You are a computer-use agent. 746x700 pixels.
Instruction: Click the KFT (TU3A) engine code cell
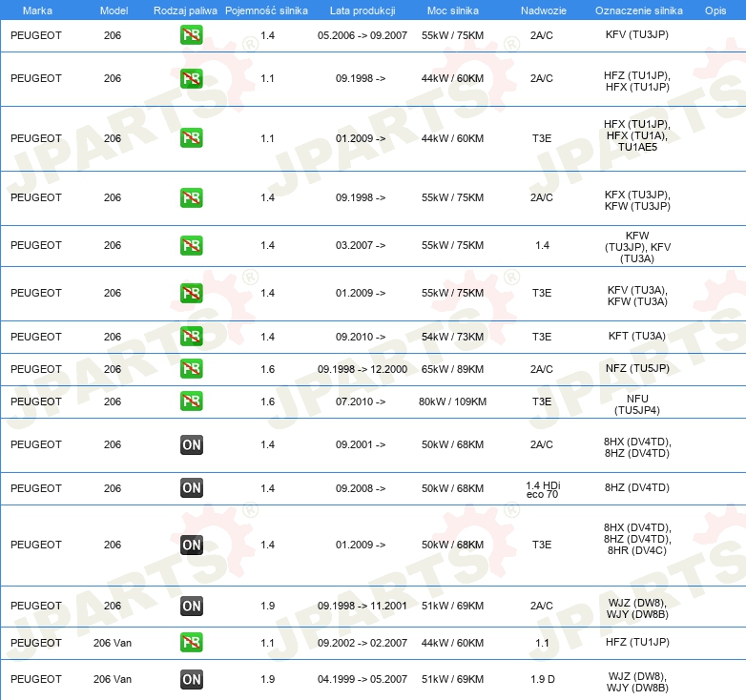[x=636, y=337]
